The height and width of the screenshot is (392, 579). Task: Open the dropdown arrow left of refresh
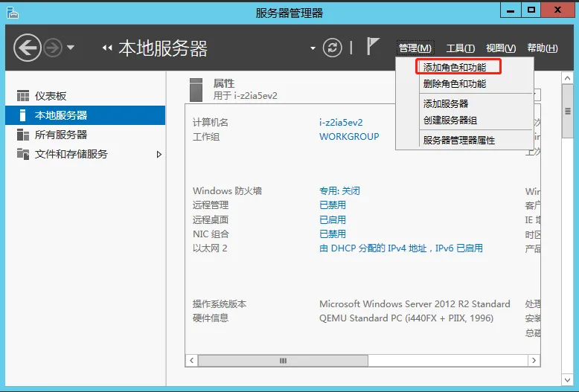click(313, 48)
